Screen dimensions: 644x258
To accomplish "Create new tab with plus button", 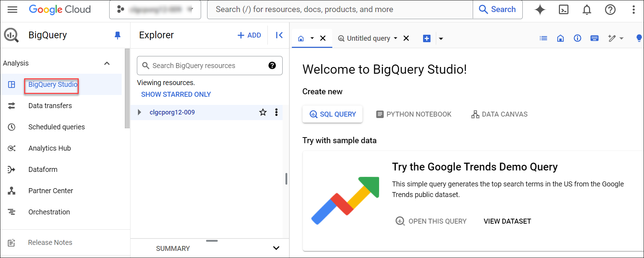I will point(427,38).
